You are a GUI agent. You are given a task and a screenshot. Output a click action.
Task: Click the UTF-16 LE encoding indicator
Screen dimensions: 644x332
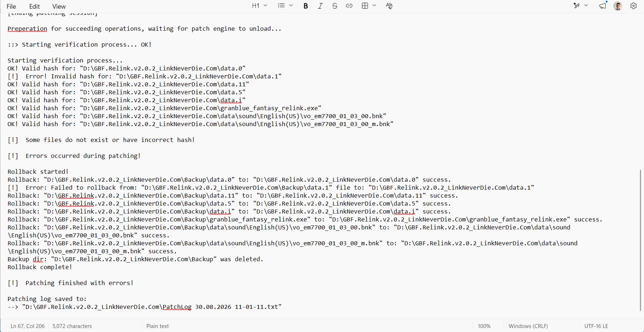pyautogui.click(x=596, y=326)
